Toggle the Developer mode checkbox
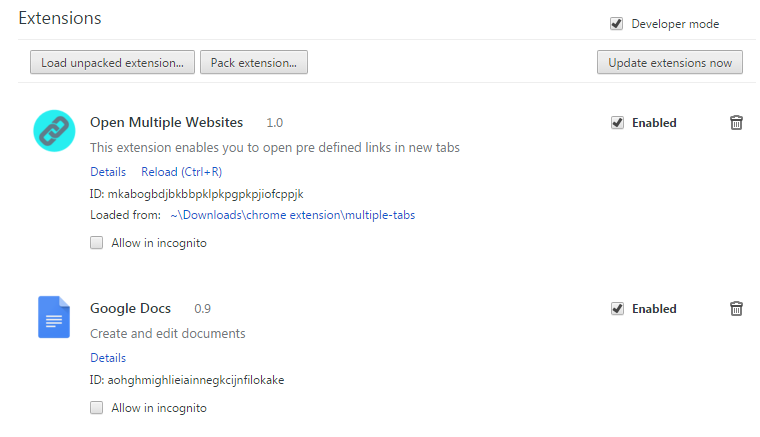This screenshot has width=760, height=437. point(617,24)
